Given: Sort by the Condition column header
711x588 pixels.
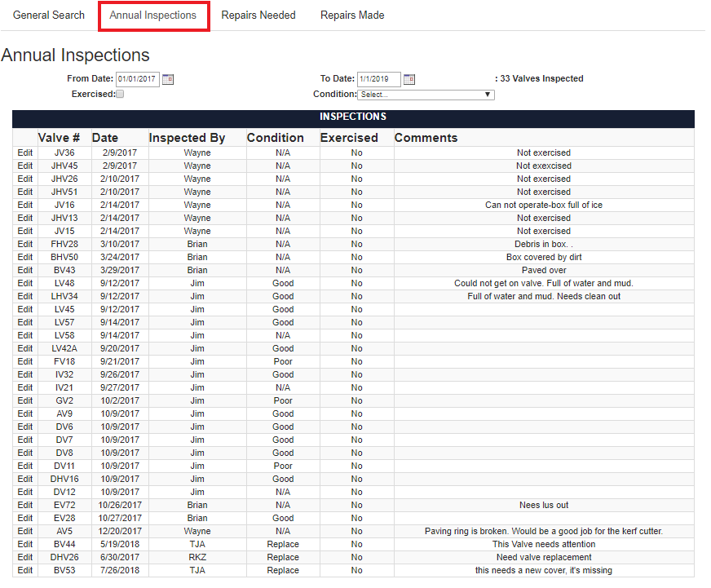Looking at the screenshot, I should coord(276,138).
